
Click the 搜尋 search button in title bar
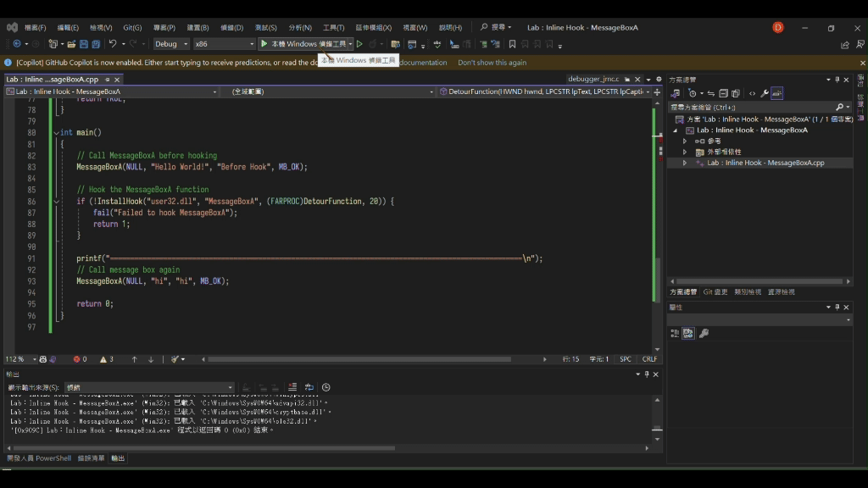coord(496,27)
